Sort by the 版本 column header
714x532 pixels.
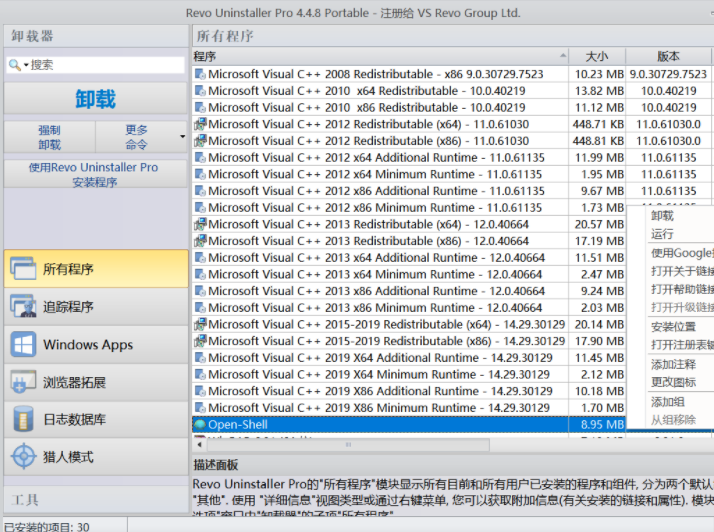point(668,56)
